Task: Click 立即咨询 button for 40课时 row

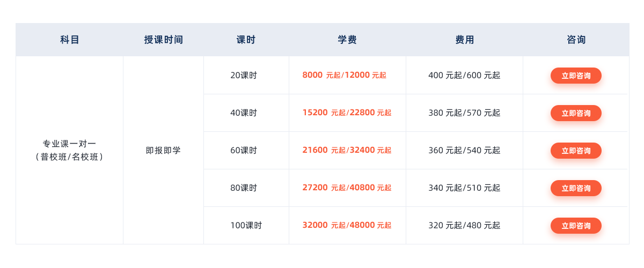Action: point(576,113)
